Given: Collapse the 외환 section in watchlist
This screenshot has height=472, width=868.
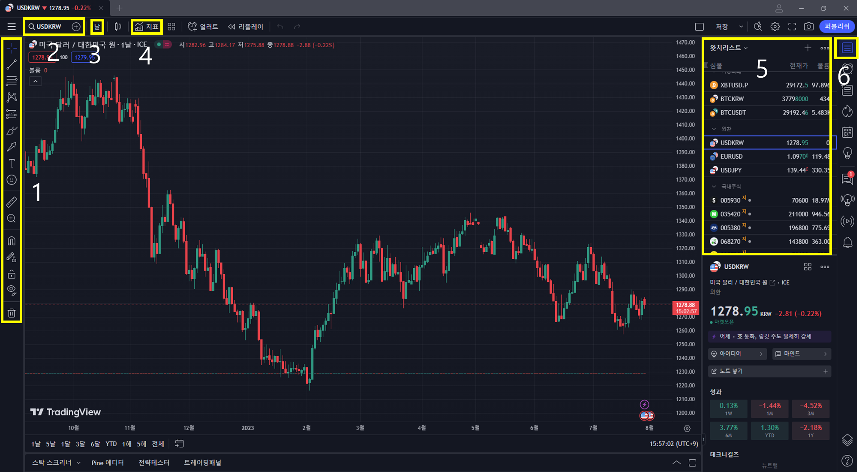Looking at the screenshot, I should click(714, 129).
